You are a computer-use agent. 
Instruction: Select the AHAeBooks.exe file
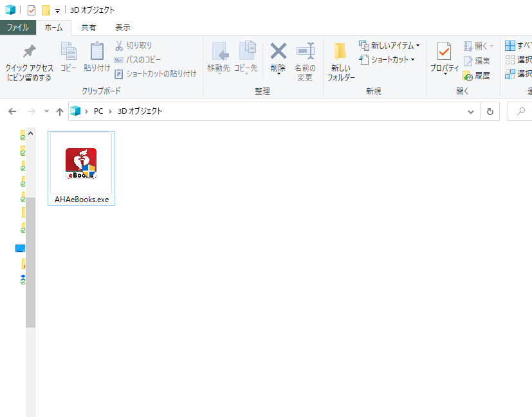click(81, 169)
